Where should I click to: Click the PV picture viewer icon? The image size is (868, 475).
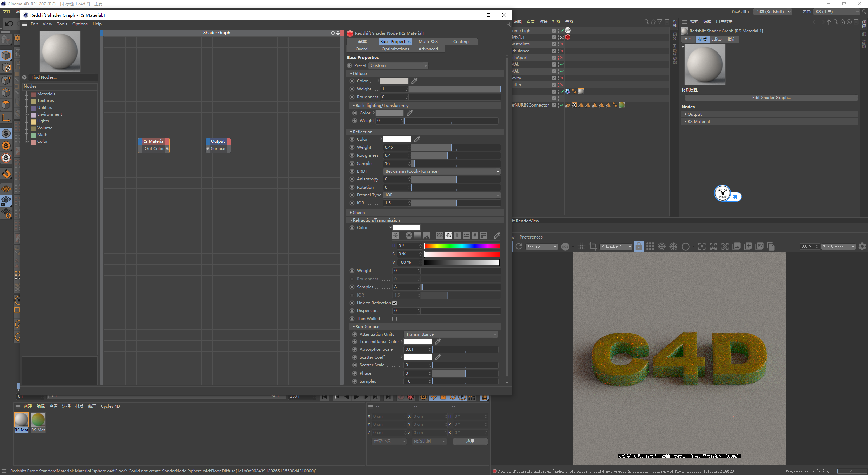[x=759, y=247]
